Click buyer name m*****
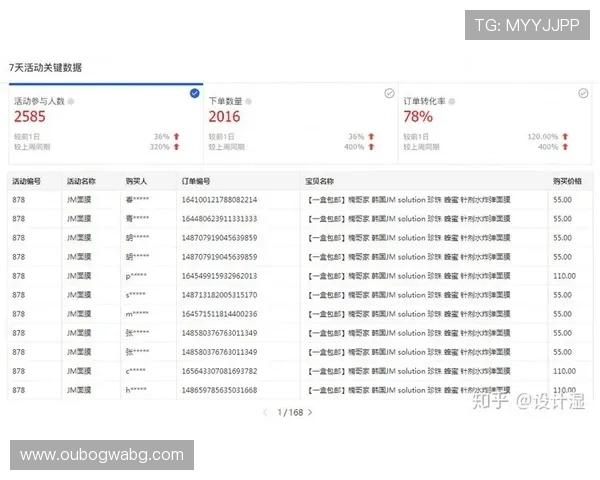The width and height of the screenshot is (600, 480). click(137, 314)
